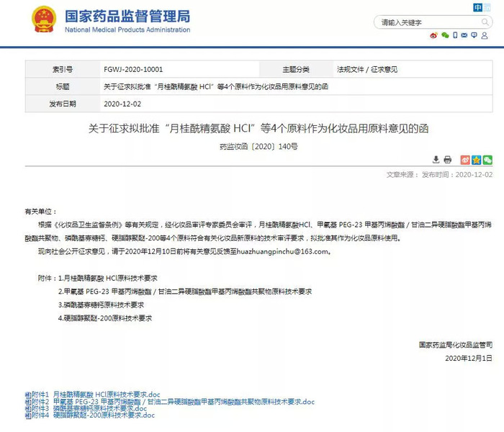Click doc icon beside 附件4
504x432 pixels.
28,415
